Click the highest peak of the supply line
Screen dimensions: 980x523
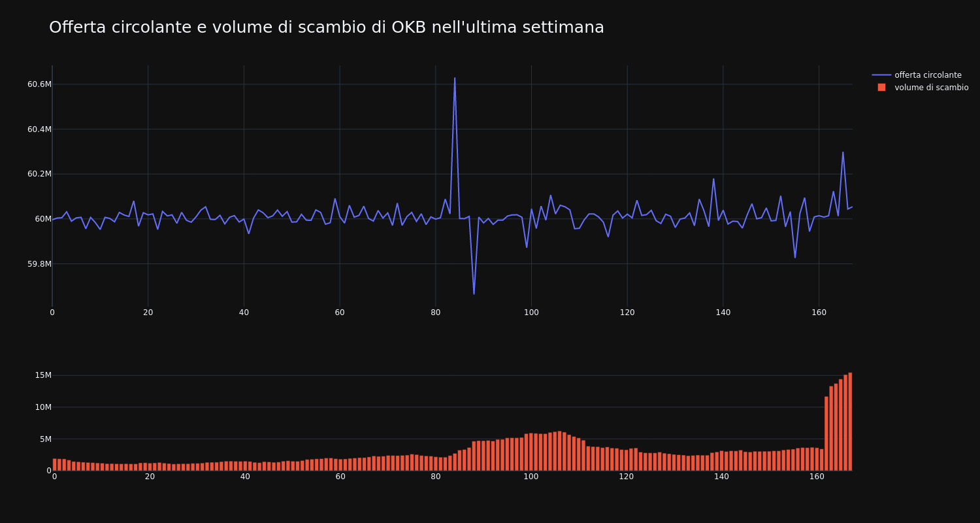tap(455, 78)
